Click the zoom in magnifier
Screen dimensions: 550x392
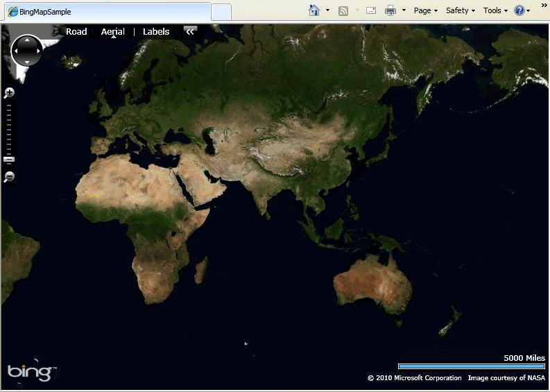click(9, 93)
